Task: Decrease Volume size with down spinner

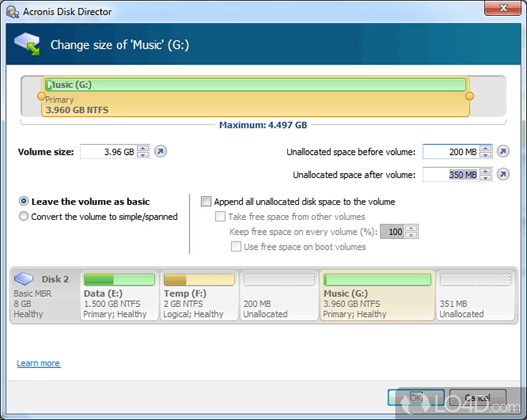Action: (143, 155)
